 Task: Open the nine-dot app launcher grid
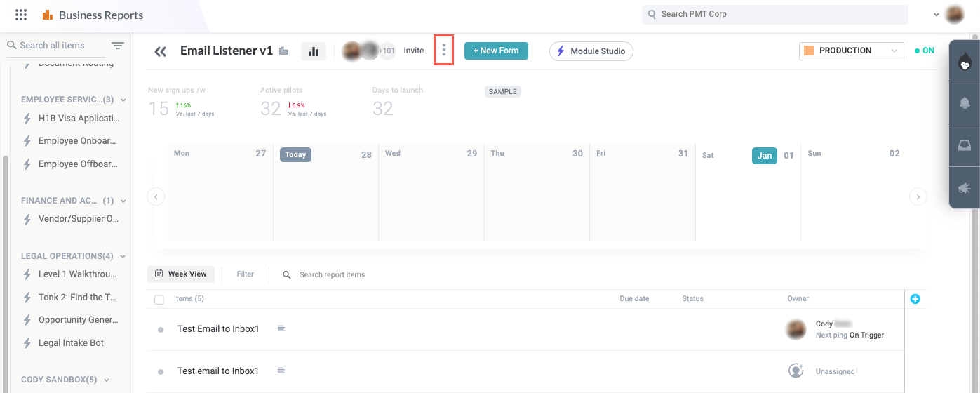[21, 15]
